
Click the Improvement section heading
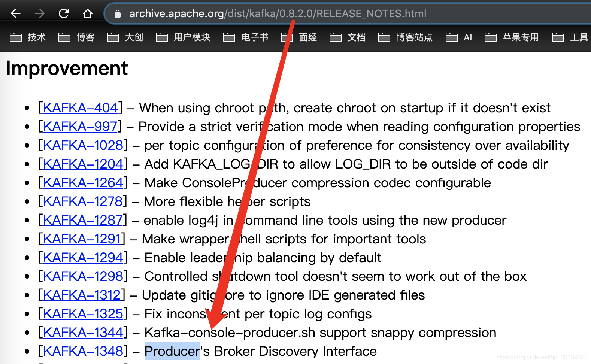point(67,69)
